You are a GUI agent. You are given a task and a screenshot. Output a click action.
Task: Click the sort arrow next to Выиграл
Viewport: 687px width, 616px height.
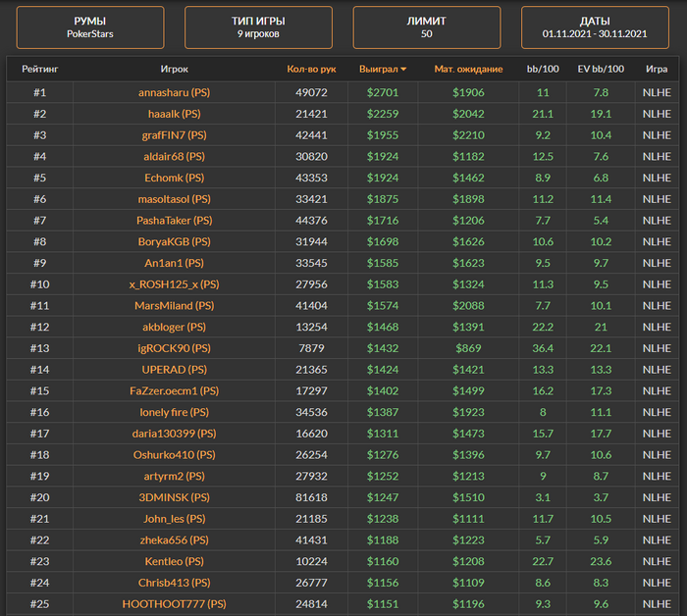click(403, 70)
